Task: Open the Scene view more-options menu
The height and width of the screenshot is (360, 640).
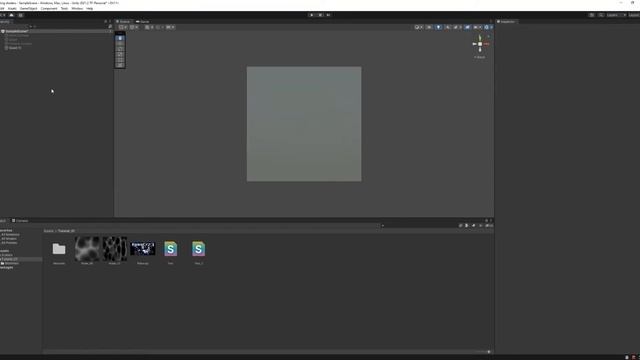Action: pyautogui.click(x=491, y=21)
